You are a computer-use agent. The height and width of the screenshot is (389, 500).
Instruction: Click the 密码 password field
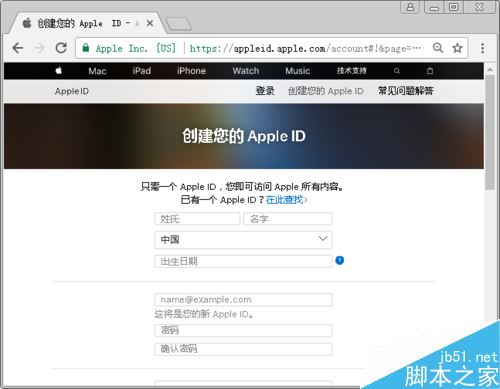tap(243, 330)
